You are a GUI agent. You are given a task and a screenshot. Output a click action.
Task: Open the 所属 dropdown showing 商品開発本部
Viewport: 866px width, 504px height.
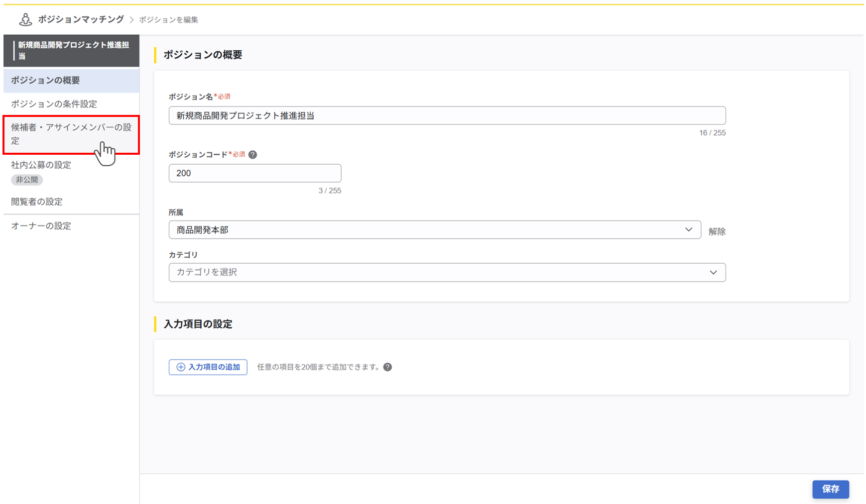coord(434,230)
